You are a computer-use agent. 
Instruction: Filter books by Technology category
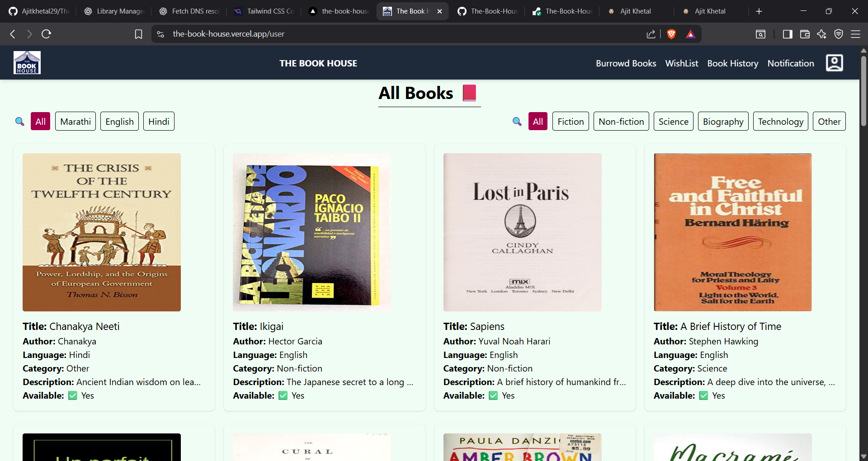coord(781,121)
